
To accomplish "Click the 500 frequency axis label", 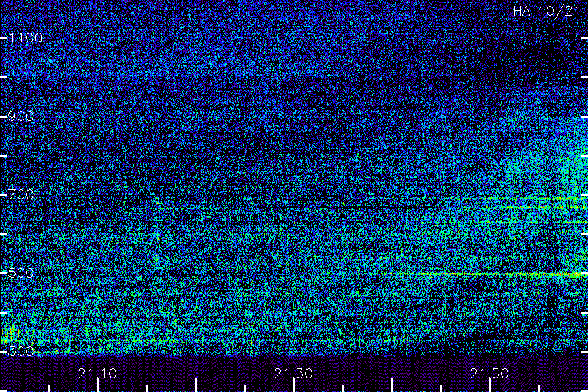I will point(21,272).
